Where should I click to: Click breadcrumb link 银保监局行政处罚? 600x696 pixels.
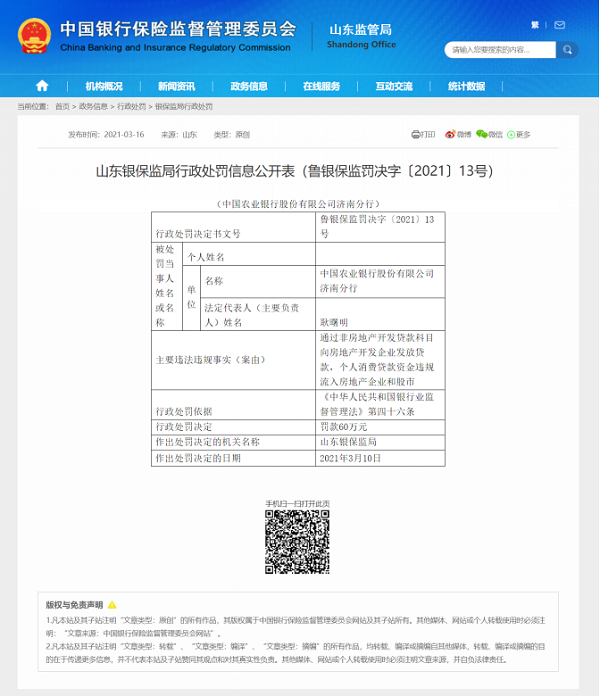click(x=184, y=107)
